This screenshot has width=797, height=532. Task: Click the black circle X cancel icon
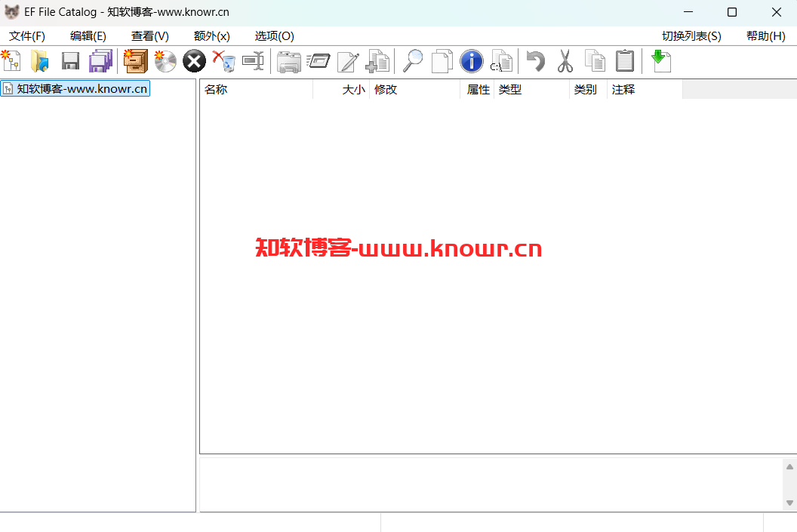[x=194, y=61]
